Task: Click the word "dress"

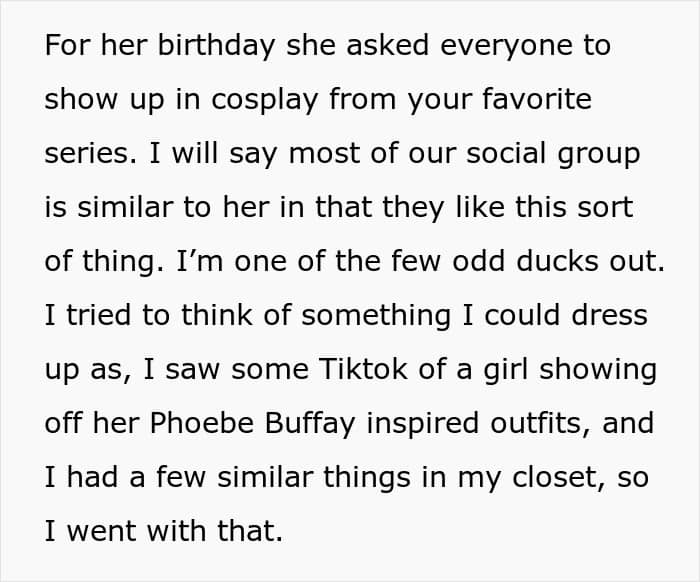Action: 609,315
